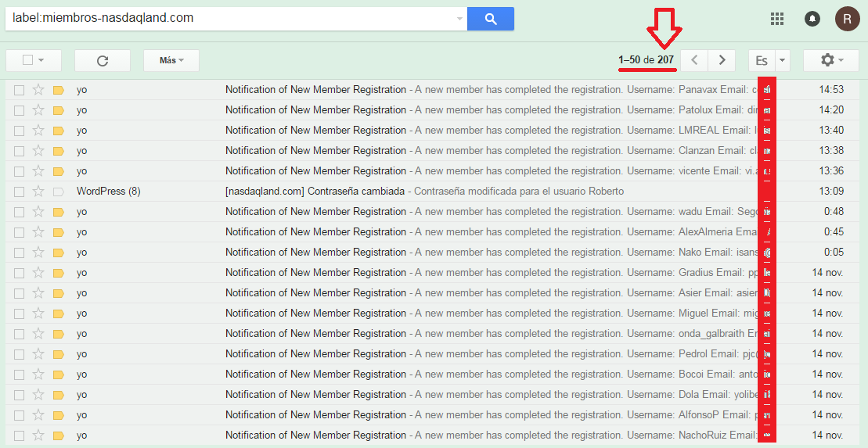Screen dimensions: 868x448
Task: Open the notifications bell
Action: [812, 19]
